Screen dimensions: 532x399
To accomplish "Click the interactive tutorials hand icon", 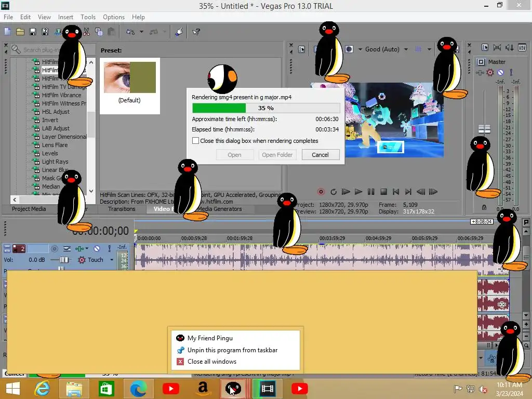I will (179, 32).
